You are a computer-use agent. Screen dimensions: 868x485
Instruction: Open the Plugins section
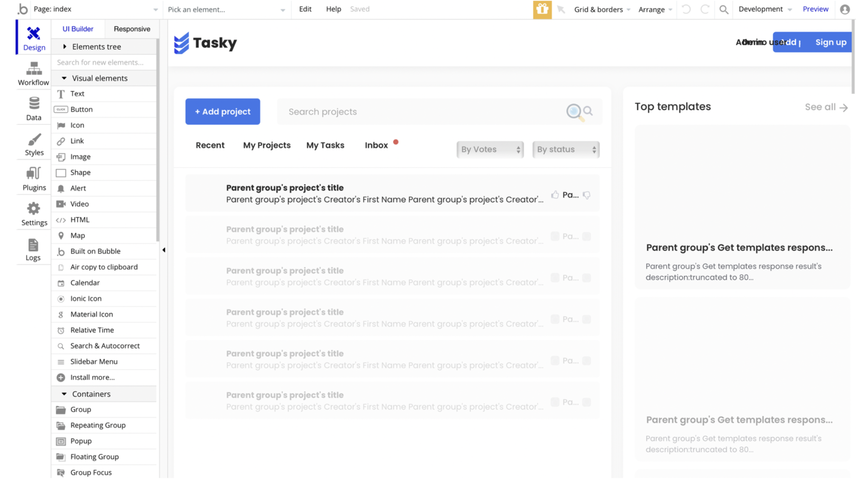click(x=34, y=179)
